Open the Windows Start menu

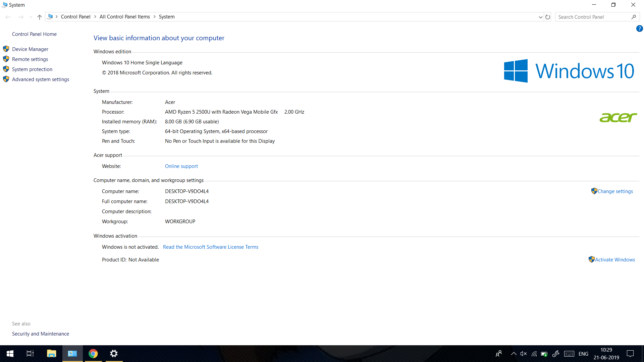[10, 354]
